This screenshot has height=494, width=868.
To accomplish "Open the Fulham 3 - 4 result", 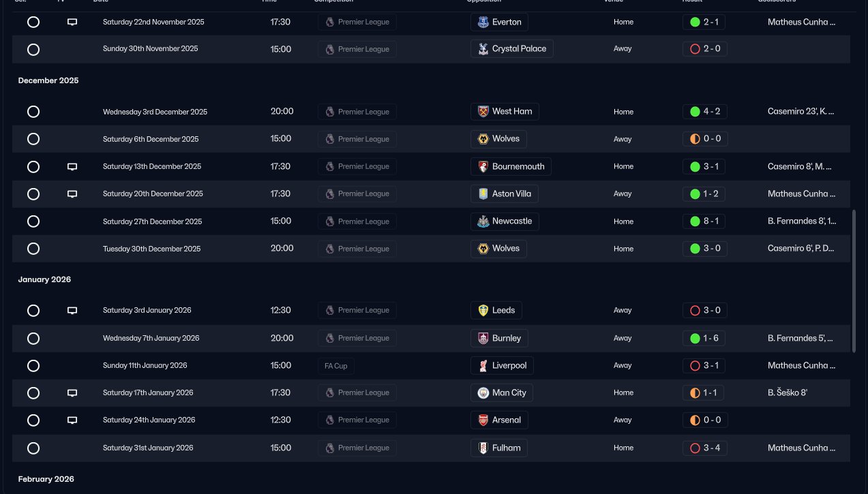I will click(704, 448).
